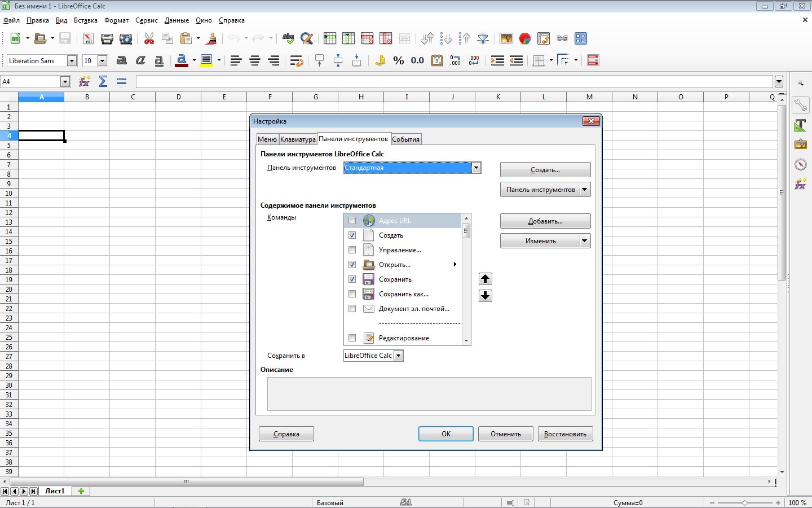Uncheck the Сохранить command checkbox

click(352, 279)
